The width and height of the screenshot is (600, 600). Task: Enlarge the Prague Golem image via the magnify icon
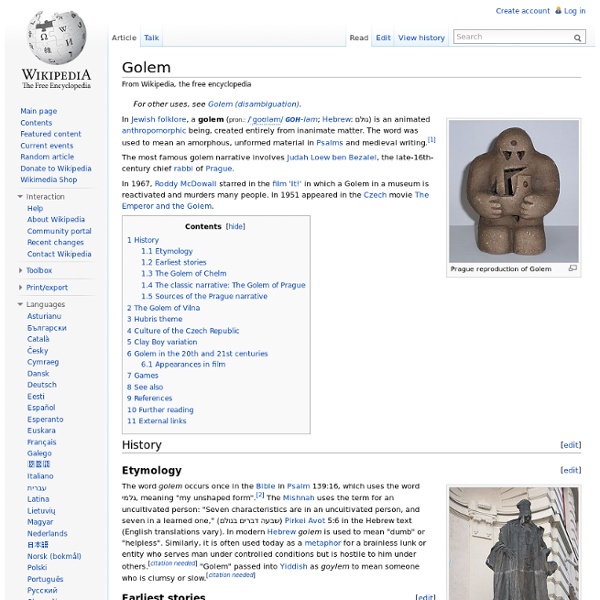click(572, 268)
